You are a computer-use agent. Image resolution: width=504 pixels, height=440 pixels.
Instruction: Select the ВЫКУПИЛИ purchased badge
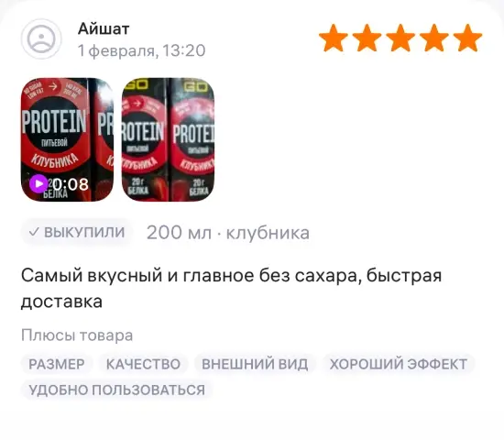[77, 232]
